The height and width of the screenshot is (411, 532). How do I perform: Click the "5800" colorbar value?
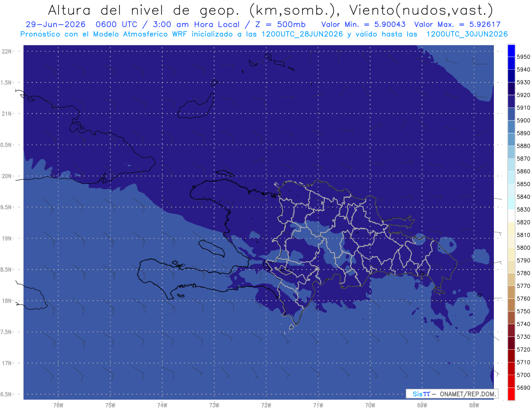(x=523, y=247)
